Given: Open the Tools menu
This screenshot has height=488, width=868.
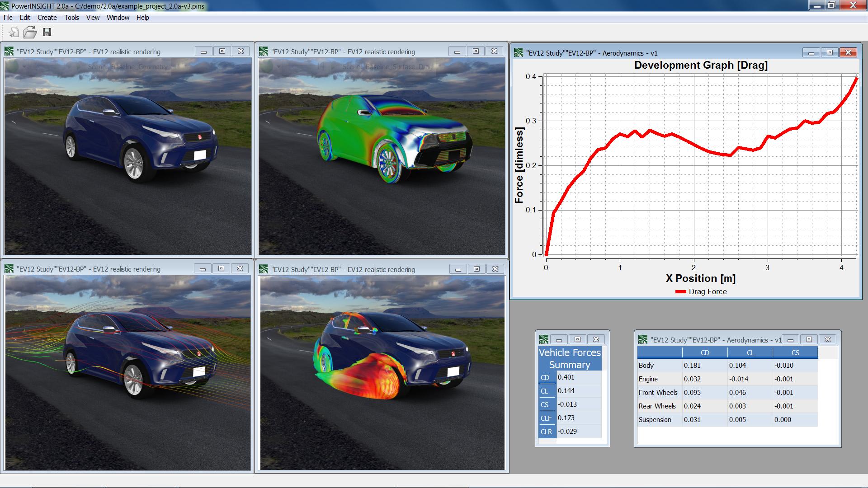Looking at the screenshot, I should point(71,18).
